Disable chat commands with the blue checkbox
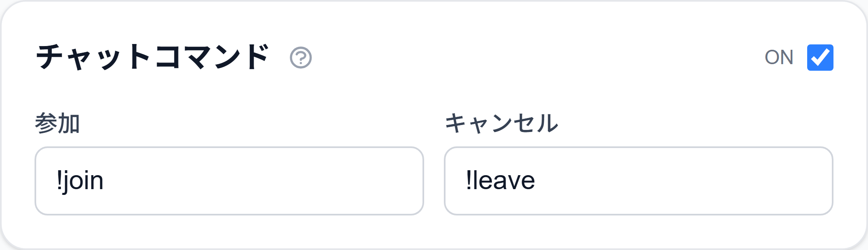Viewport: 868px width, 250px height. tap(820, 58)
